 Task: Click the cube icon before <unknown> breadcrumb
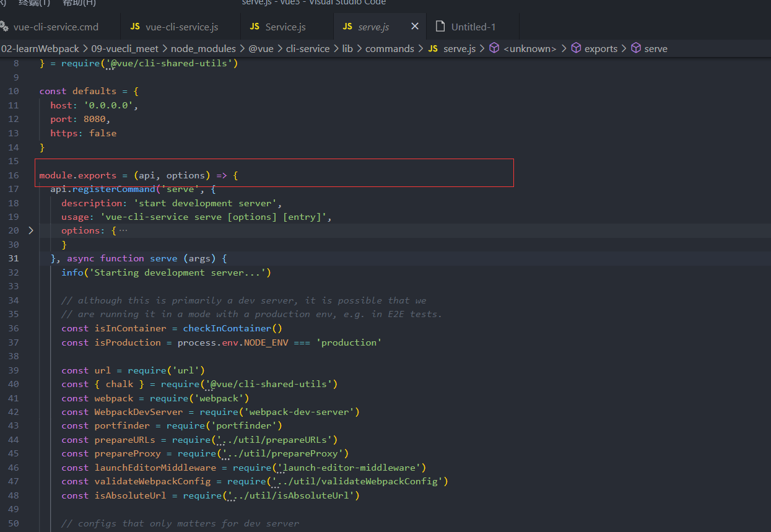(494, 48)
